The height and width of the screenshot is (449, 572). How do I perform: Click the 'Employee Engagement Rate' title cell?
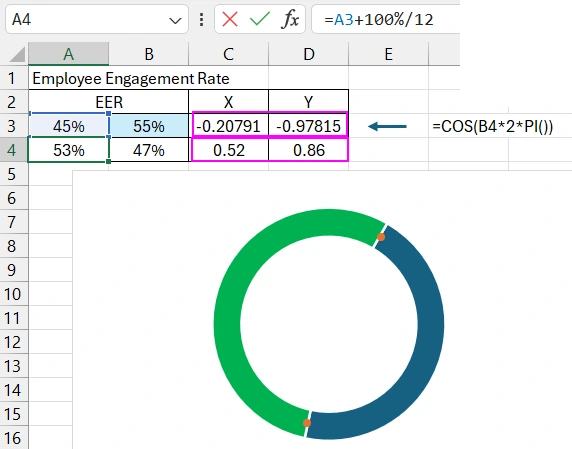point(131,78)
